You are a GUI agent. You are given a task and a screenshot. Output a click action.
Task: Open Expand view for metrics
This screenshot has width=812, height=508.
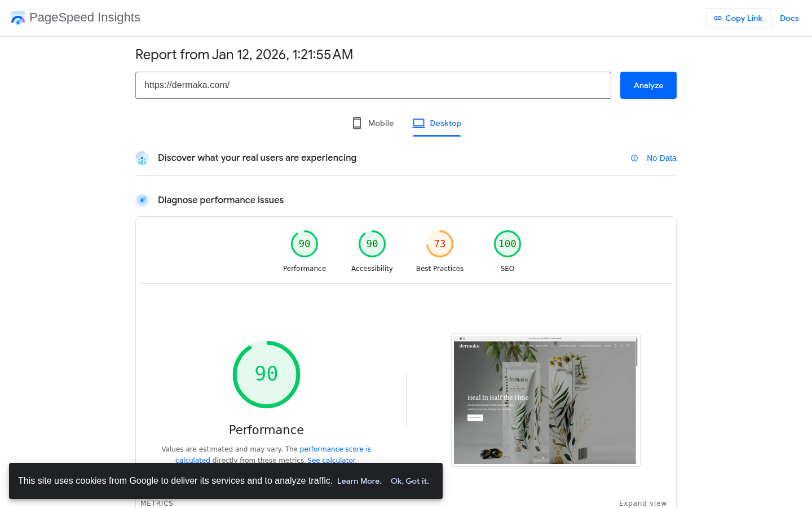pos(643,503)
